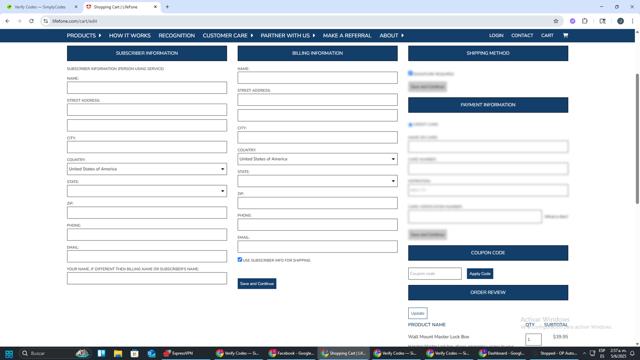Open the Chrome three-dot menu
This screenshot has height=360, width=640.
click(633, 21)
